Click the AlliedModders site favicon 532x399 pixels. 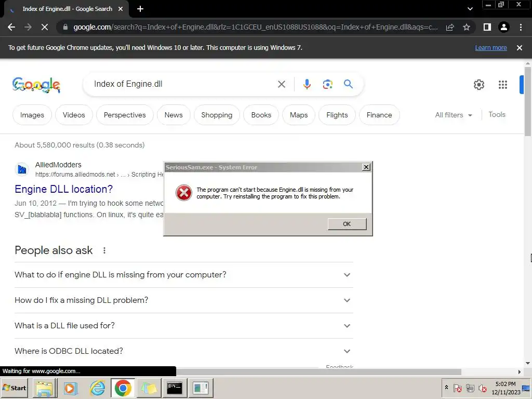pos(22,169)
